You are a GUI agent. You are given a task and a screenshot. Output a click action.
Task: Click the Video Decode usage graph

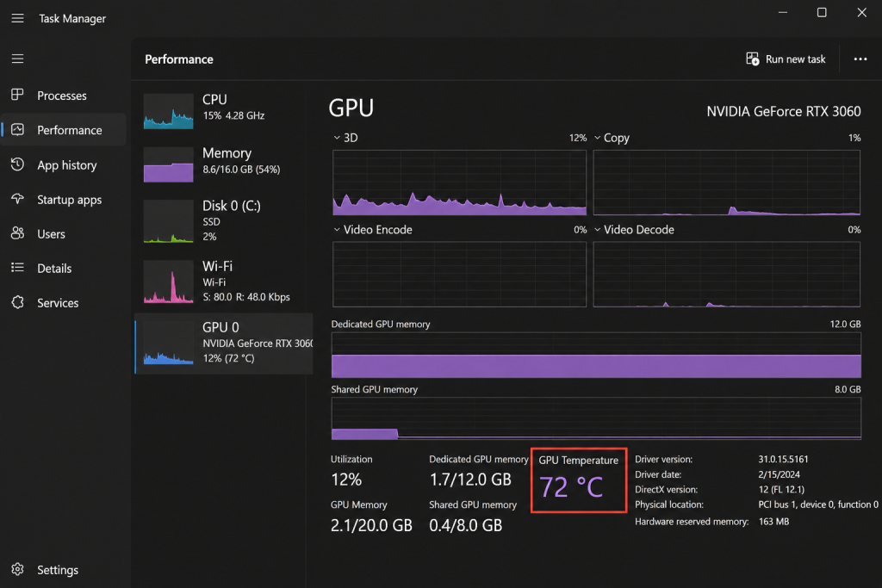(x=726, y=275)
